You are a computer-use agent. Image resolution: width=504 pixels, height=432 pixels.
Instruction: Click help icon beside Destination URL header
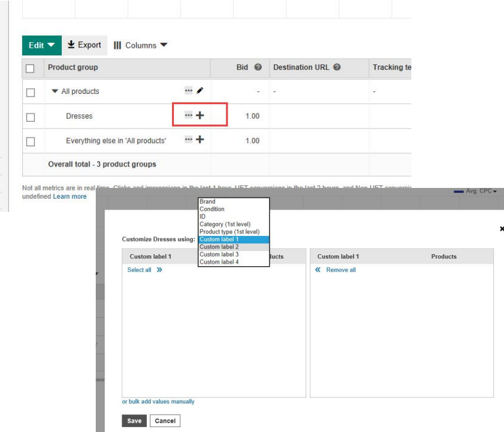click(x=337, y=67)
